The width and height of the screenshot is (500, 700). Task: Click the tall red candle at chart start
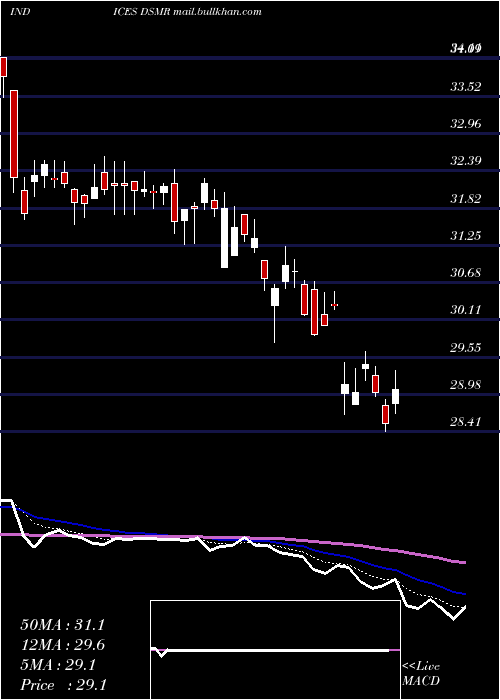[x=14, y=134]
